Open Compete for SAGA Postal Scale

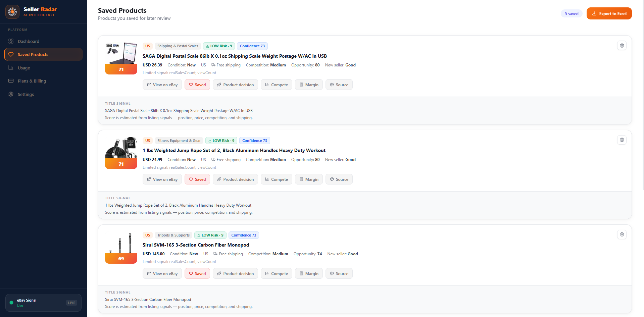click(277, 85)
